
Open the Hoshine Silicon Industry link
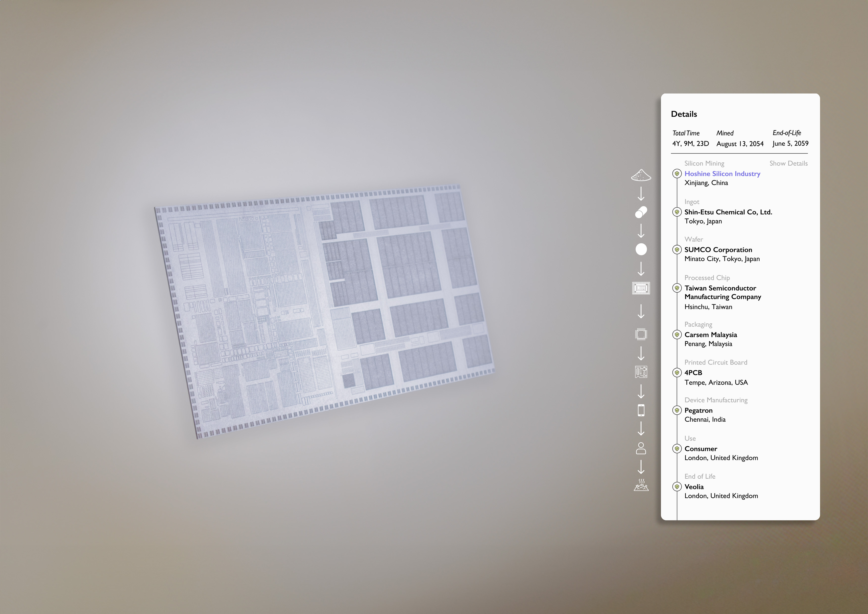pos(723,174)
